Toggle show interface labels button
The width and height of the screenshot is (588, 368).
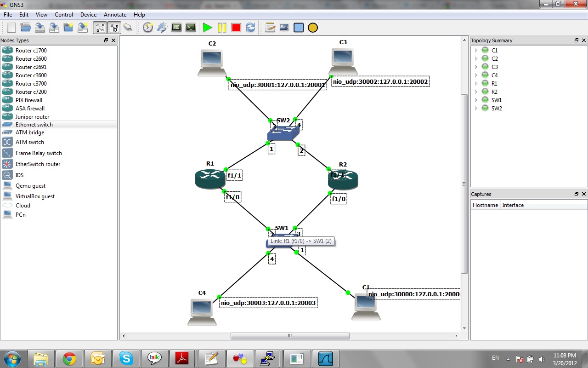[x=100, y=28]
